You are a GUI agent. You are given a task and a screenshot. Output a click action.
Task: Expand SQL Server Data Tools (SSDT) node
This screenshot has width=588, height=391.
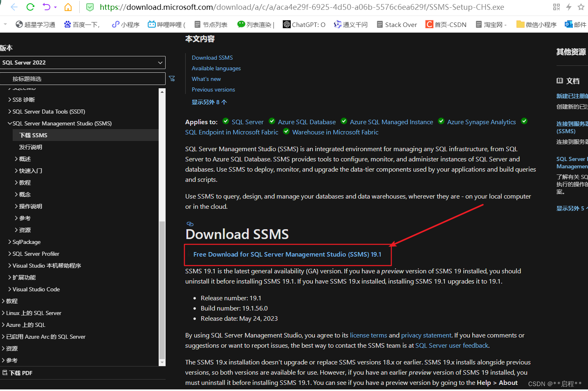[10, 112]
